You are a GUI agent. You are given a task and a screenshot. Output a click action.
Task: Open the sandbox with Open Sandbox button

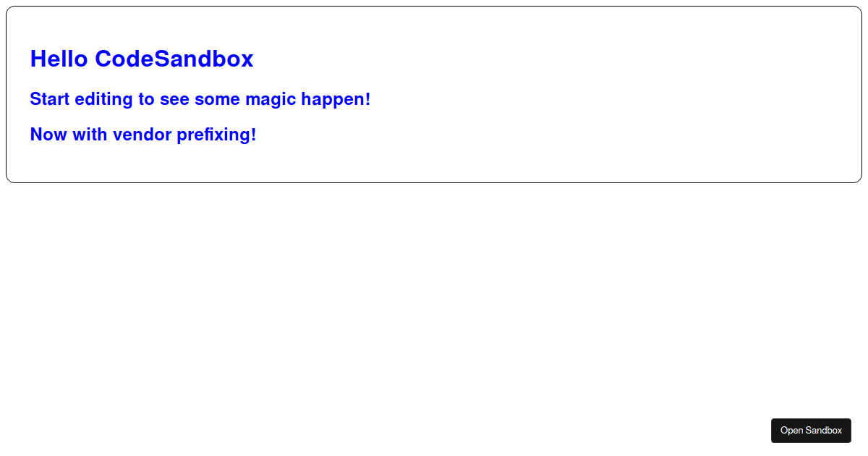pos(811,431)
